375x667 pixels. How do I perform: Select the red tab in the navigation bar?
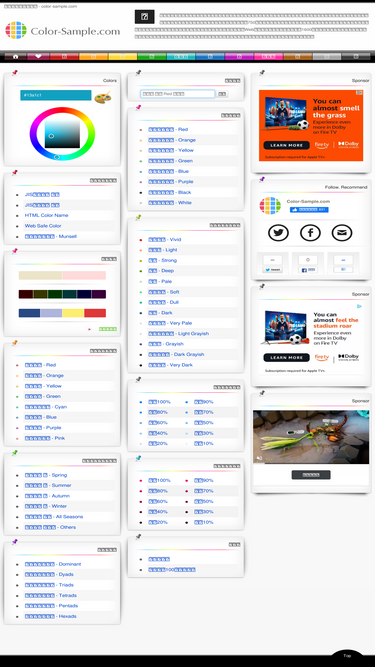coord(64,56)
